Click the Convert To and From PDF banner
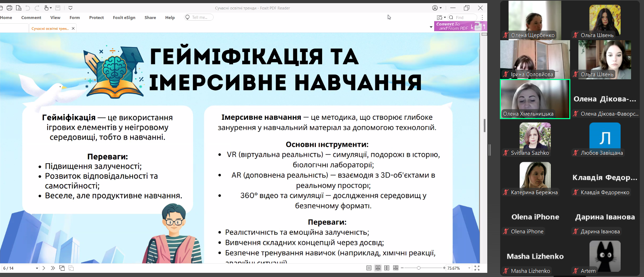 coord(460,26)
